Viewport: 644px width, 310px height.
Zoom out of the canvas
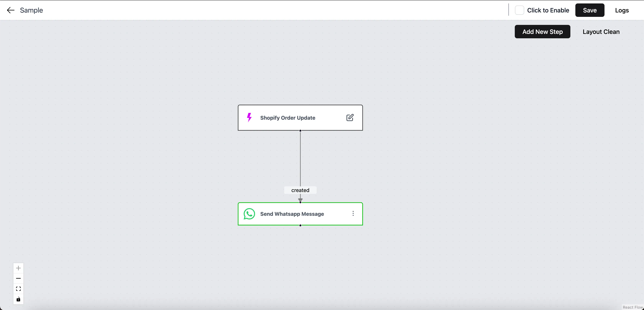click(18, 278)
